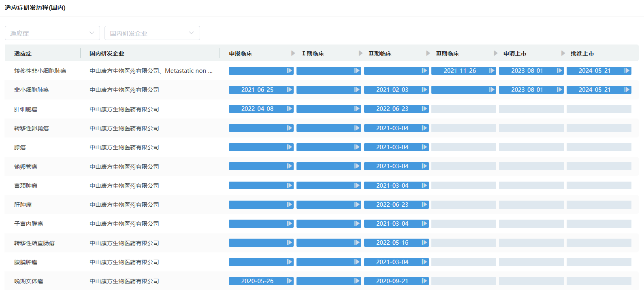
Task: Open the 适应症 filter dropdown
Action: tap(52, 33)
